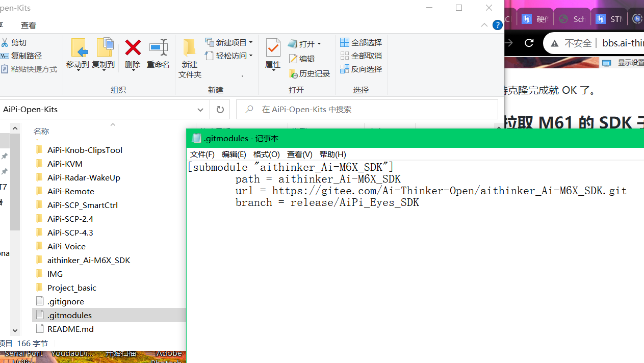Switch to the browser tab labeled 硬件
The image size is (644, 363).
coord(535,19)
